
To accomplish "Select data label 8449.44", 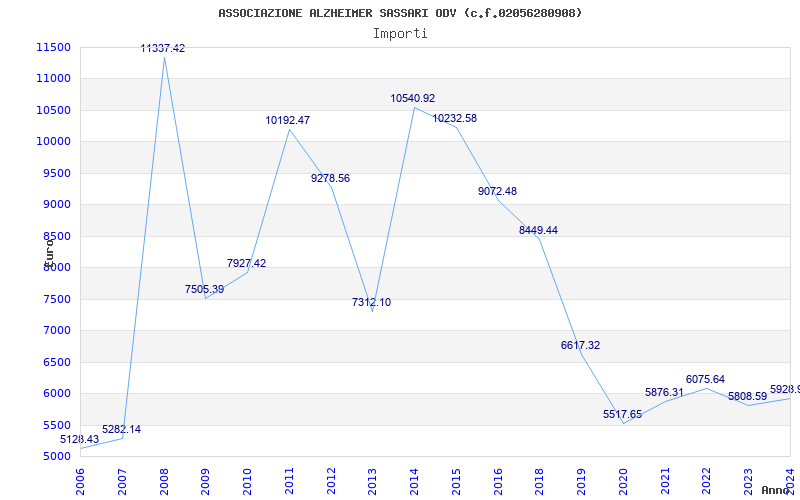I will click(538, 230).
